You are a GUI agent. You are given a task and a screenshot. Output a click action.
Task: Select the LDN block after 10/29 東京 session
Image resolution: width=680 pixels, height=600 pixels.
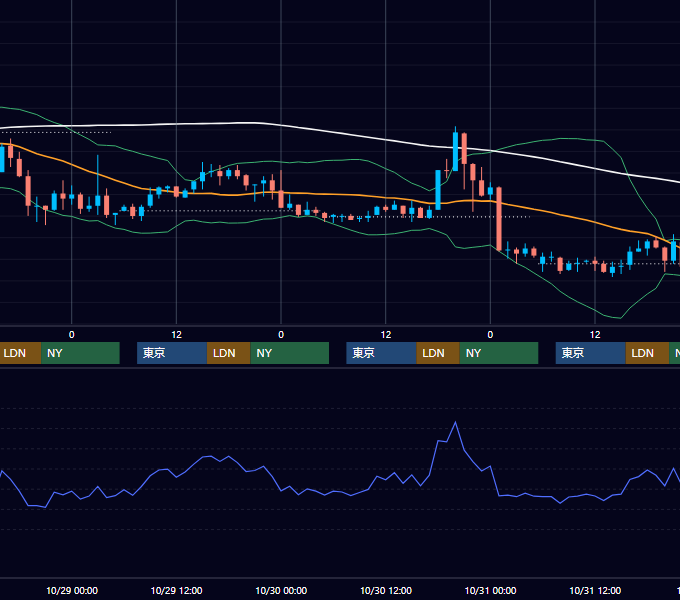point(229,353)
